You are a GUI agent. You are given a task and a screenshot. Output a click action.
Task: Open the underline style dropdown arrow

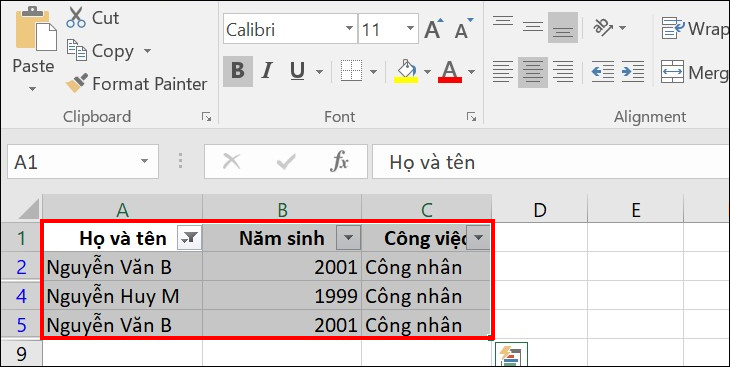click(x=319, y=72)
